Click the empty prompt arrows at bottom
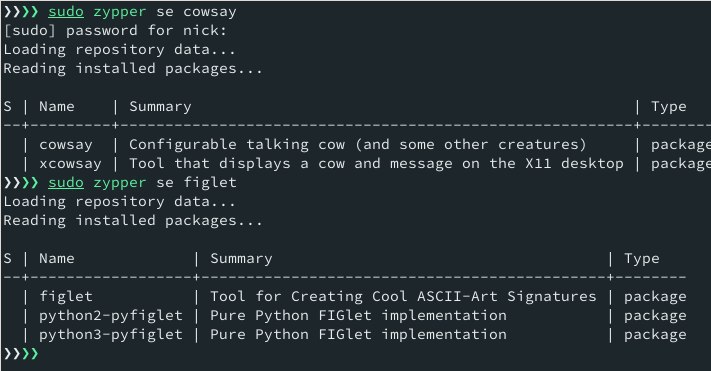Screen dimensions: 711x371 pyautogui.click(x=21, y=353)
